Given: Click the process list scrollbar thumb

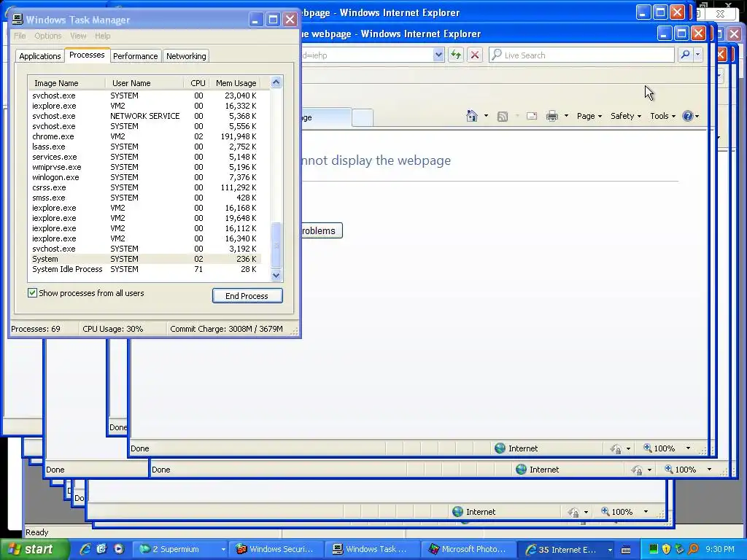Looking at the screenshot, I should coord(276,245).
